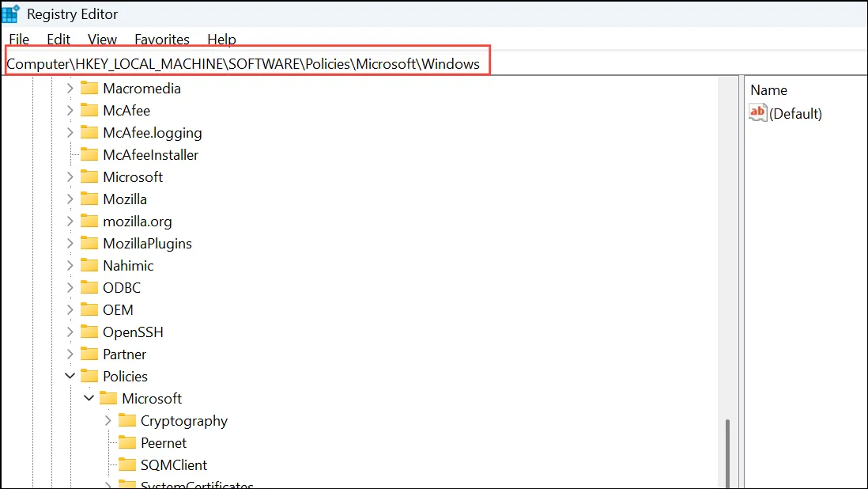This screenshot has height=489, width=868.
Task: Select the McAfee folder icon
Action: pyautogui.click(x=89, y=110)
